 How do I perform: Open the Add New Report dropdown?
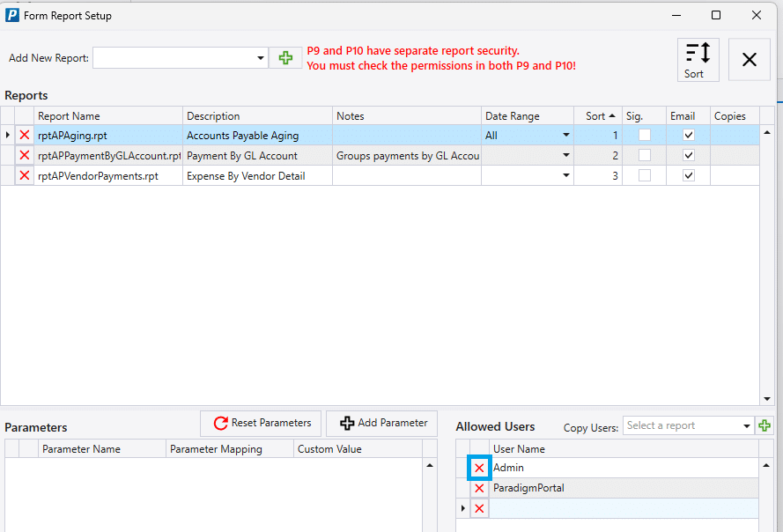[x=261, y=58]
